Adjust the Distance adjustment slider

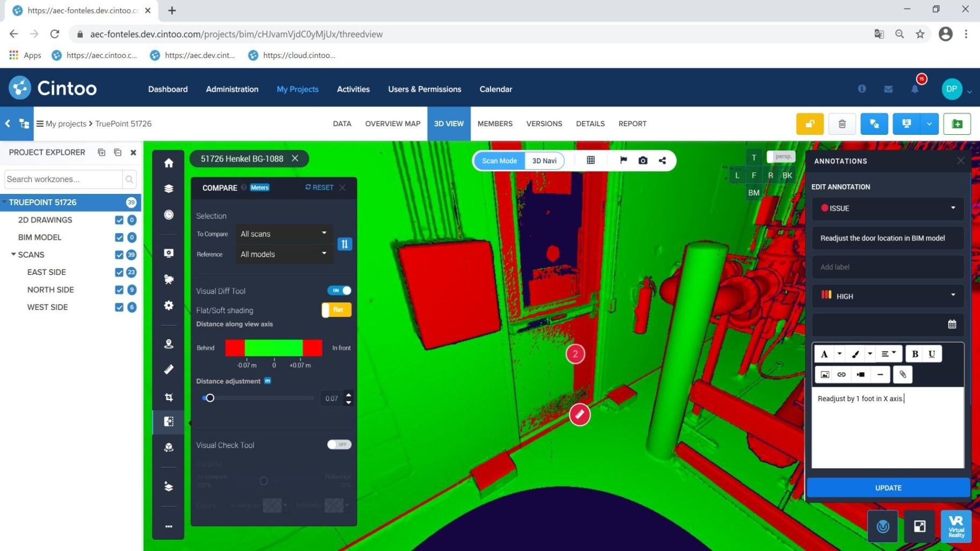209,398
